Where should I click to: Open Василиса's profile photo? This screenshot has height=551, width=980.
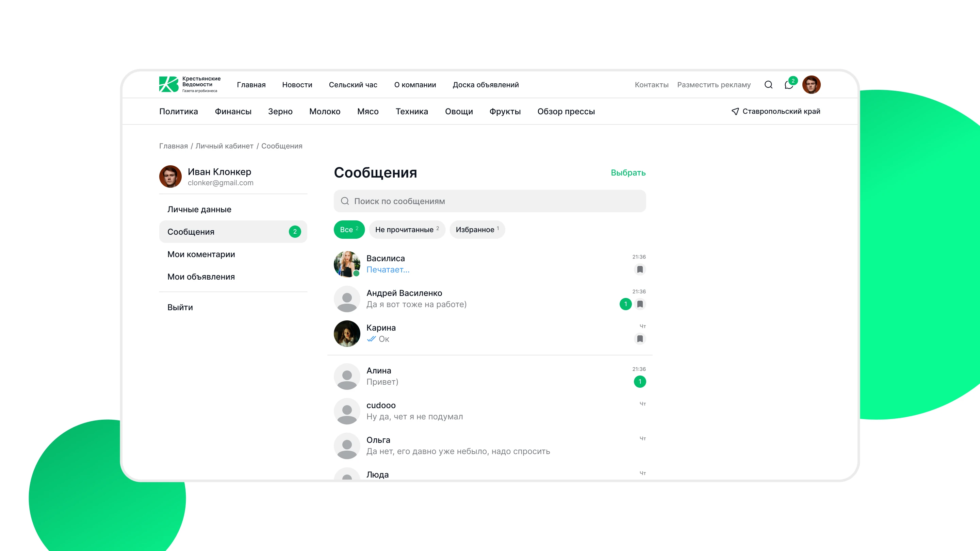click(x=347, y=264)
